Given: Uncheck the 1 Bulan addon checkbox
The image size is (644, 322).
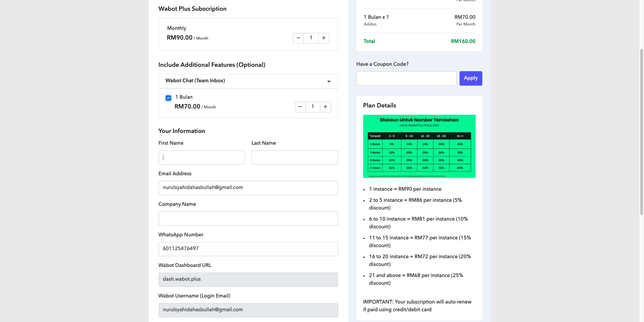Looking at the screenshot, I should click(168, 98).
